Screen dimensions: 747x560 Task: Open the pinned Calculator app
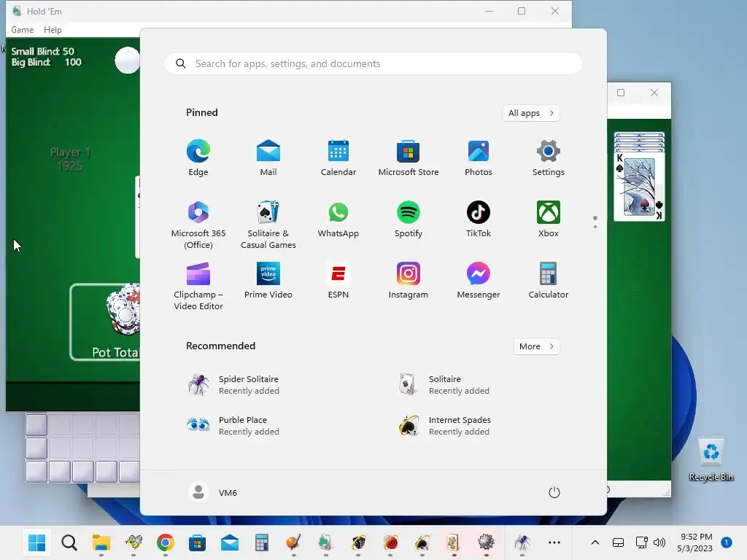point(549,281)
